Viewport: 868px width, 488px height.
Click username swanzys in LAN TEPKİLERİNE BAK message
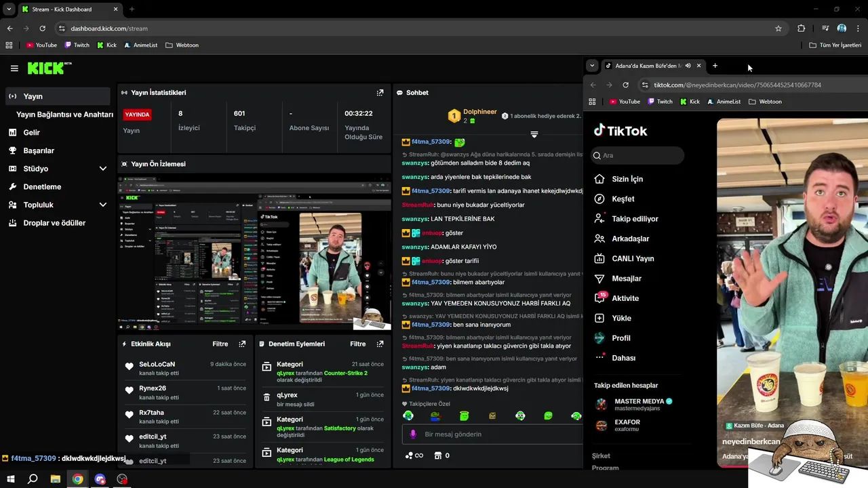[415, 219]
